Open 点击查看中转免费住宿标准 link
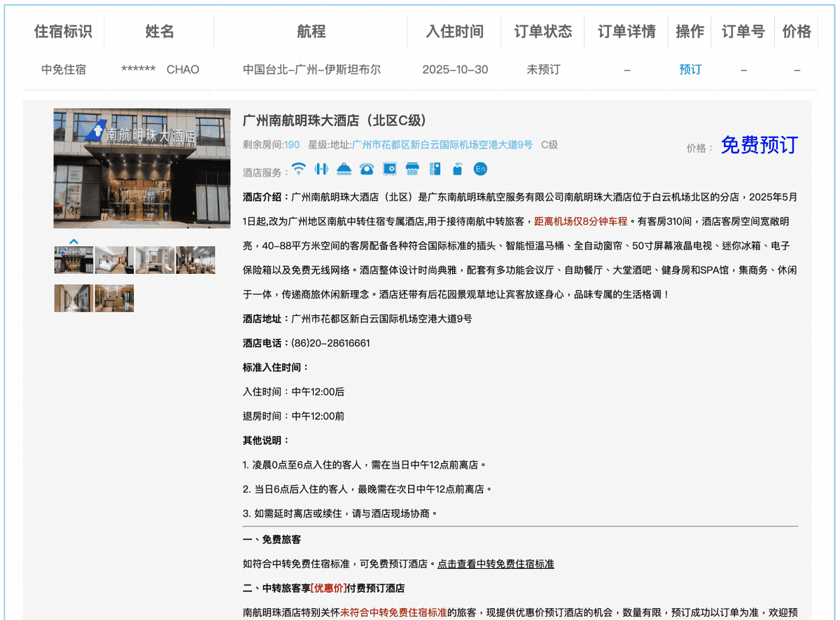The height and width of the screenshot is (620, 840). (496, 564)
